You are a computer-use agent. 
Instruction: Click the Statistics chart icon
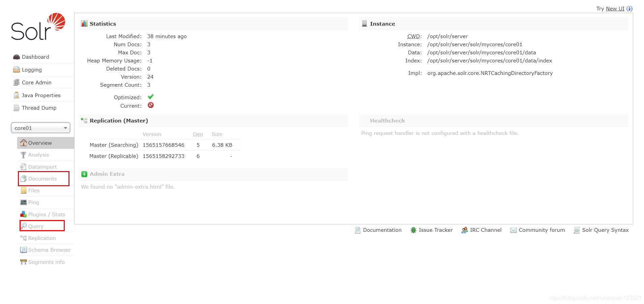84,24
